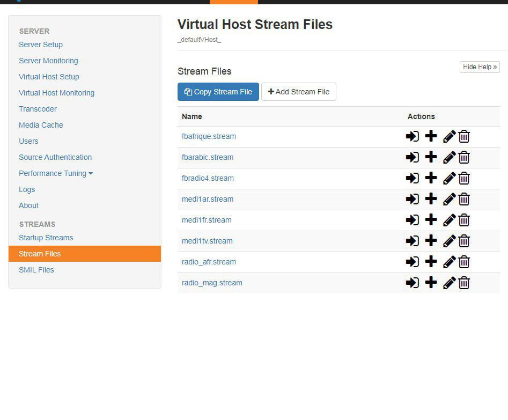Add to startup for fbafrique.stream
The width and height of the screenshot is (508, 420).
pyautogui.click(x=431, y=136)
